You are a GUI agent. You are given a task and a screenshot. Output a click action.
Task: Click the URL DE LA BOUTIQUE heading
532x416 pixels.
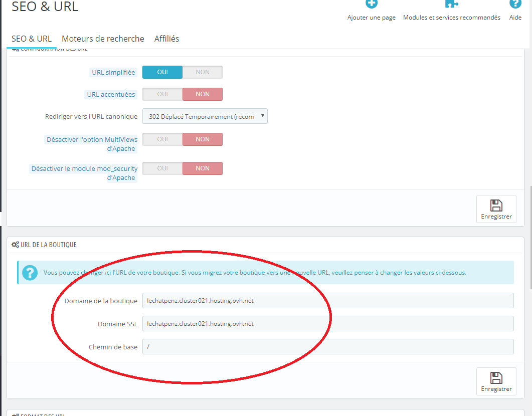[49, 245]
